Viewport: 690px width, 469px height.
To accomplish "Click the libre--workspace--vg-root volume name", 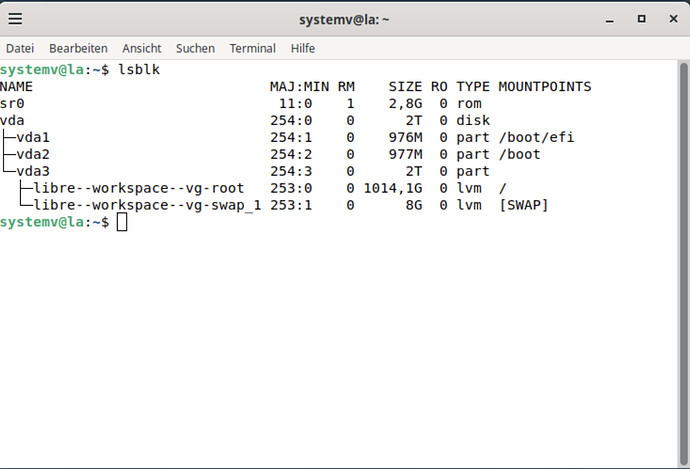I will (x=138, y=188).
